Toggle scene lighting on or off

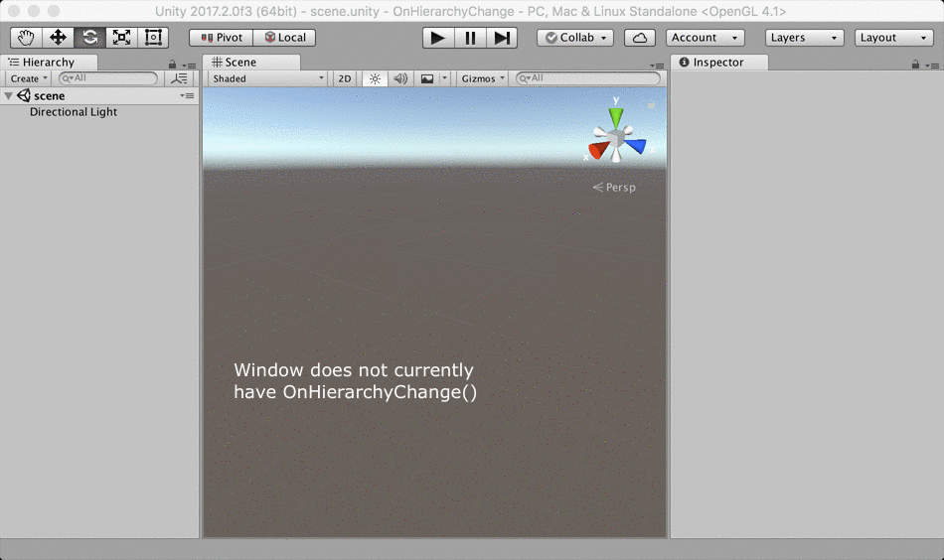click(375, 78)
